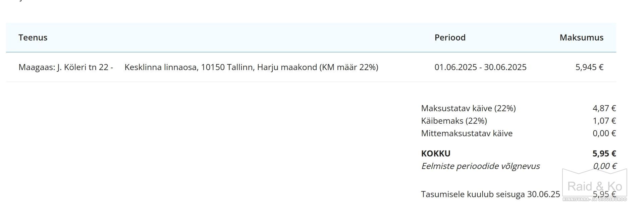Click the Raid & Ko watermark logo

coord(594,185)
